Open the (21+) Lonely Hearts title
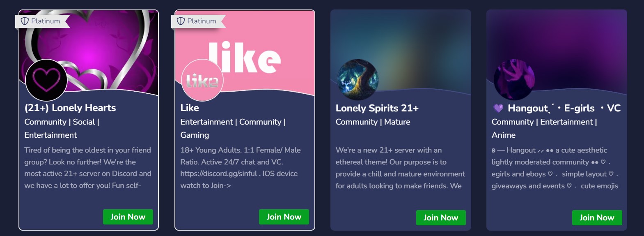This screenshot has height=236, width=644. pyautogui.click(x=70, y=108)
